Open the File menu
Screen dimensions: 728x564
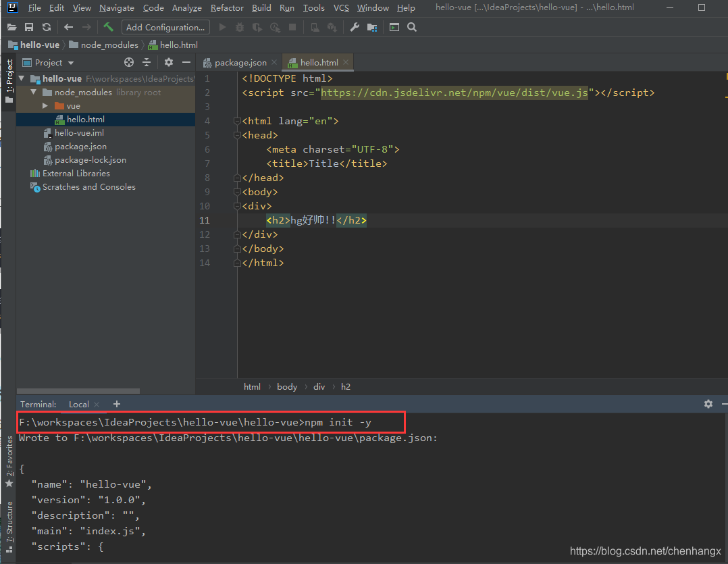click(x=34, y=8)
